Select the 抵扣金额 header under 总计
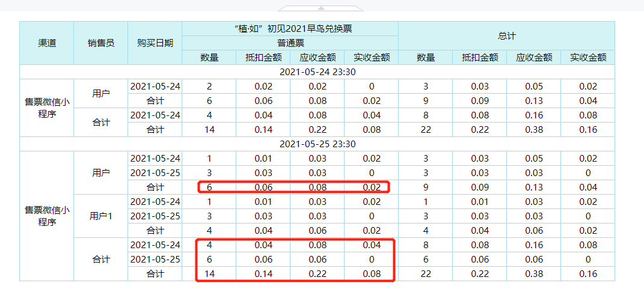Viewport: 644px width, 298px height. 479,58
